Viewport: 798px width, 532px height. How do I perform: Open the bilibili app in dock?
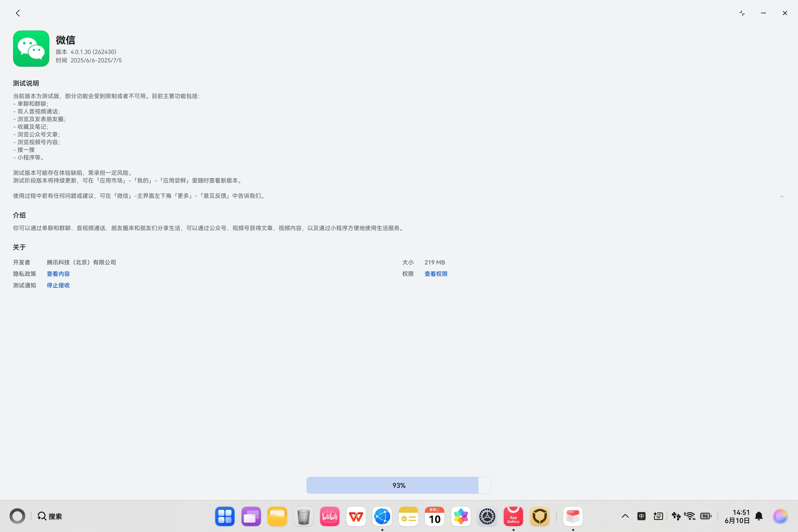329,516
